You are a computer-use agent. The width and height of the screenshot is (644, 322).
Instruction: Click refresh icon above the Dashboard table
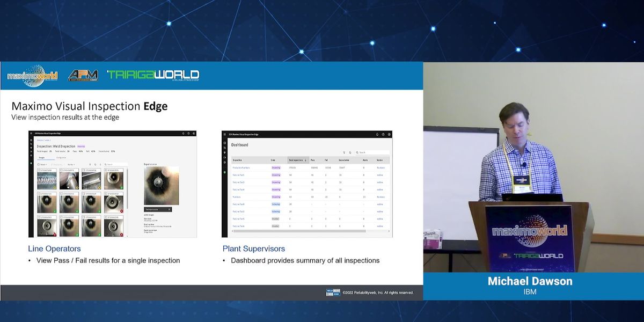350,152
